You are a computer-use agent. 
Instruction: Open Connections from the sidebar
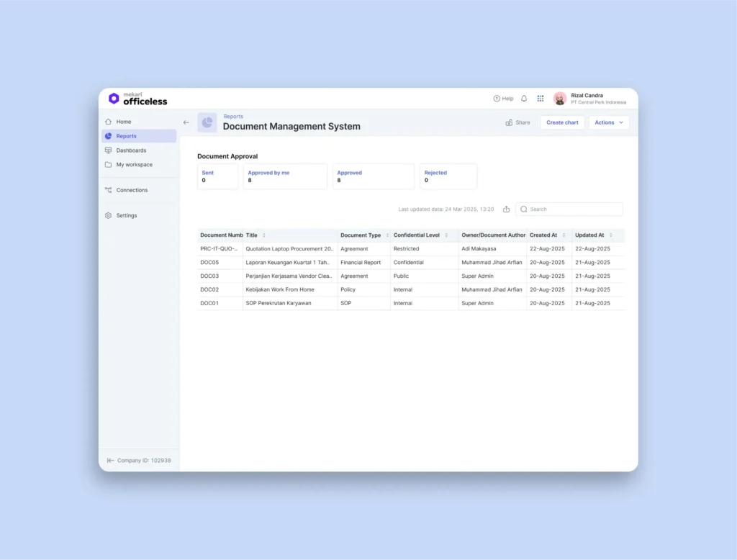pyautogui.click(x=132, y=190)
